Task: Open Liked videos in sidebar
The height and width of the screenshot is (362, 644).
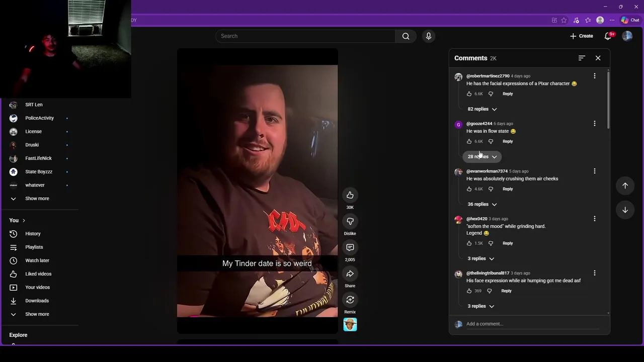Action: [38, 274]
